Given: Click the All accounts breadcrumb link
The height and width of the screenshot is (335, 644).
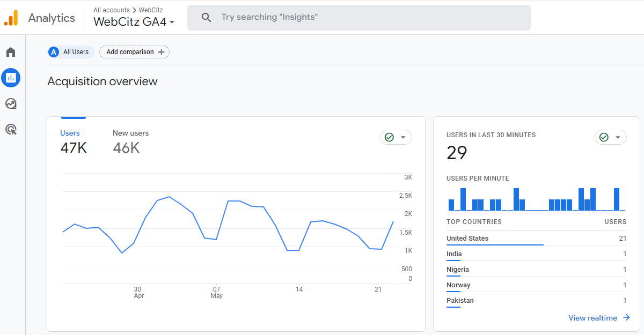Looking at the screenshot, I should (112, 10).
